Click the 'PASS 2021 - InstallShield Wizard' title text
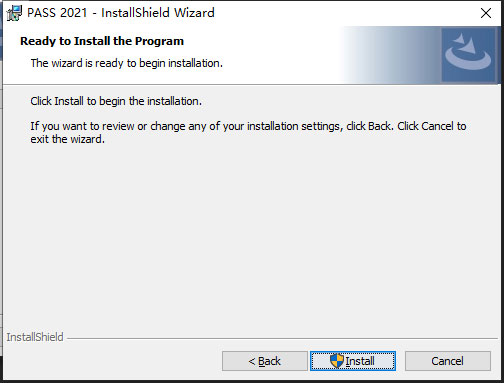Viewport: 504px width, 383px height. (121, 13)
